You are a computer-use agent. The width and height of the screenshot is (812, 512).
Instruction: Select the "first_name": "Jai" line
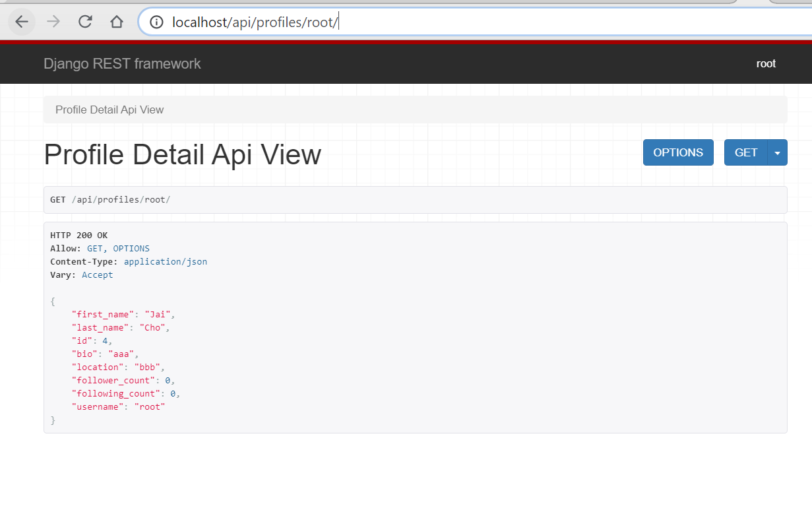pos(123,314)
